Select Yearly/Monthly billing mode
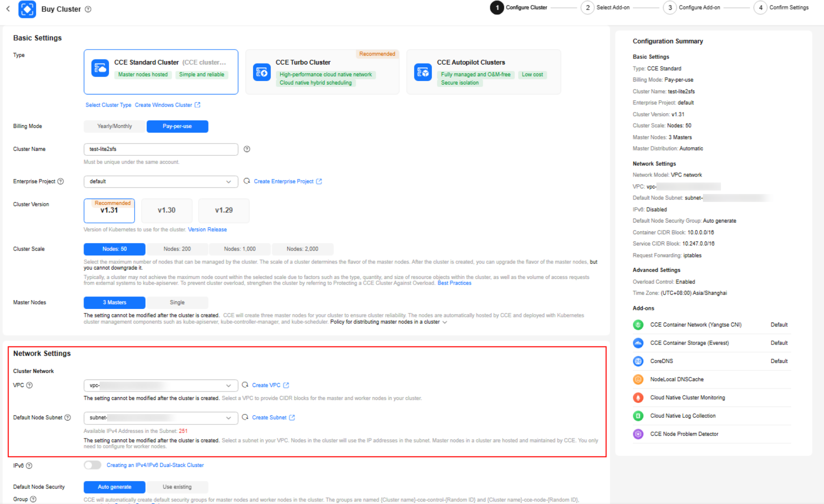 (115, 126)
